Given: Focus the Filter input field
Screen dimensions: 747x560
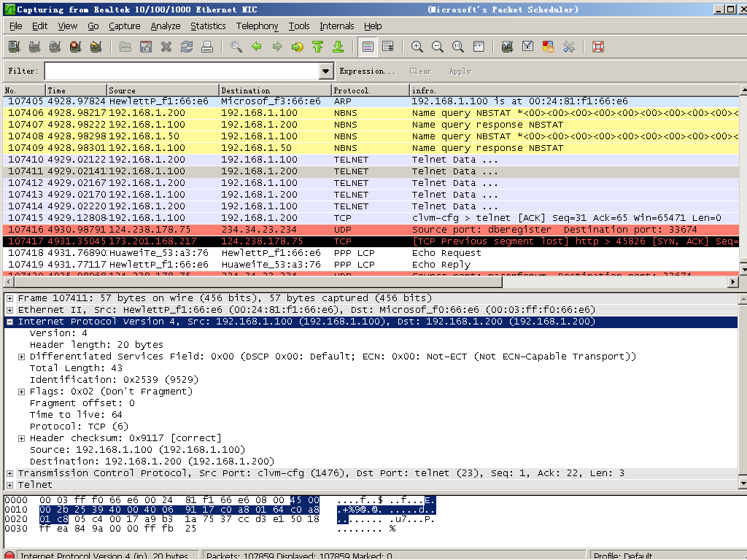Looking at the screenshot, I should click(x=182, y=71).
